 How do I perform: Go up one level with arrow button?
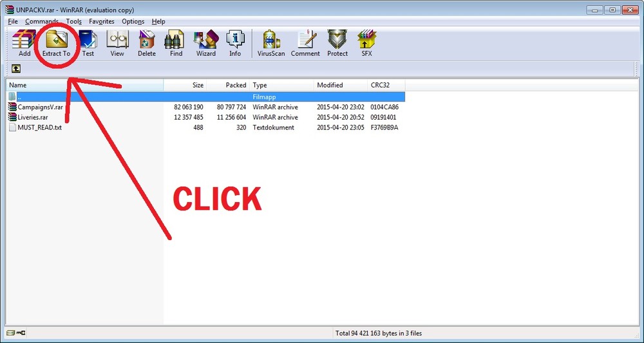[x=16, y=68]
